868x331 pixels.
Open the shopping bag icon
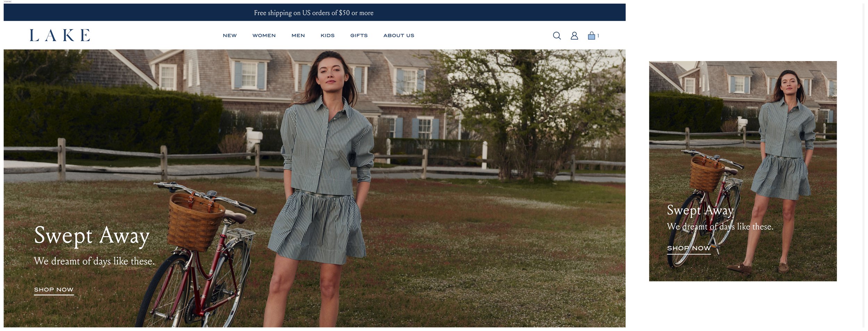click(x=591, y=35)
